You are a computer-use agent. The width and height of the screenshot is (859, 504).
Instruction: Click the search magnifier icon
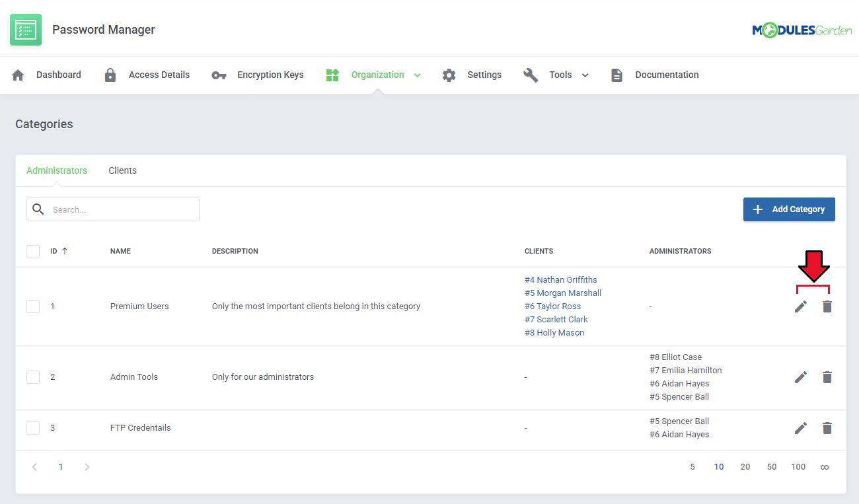[x=38, y=209]
